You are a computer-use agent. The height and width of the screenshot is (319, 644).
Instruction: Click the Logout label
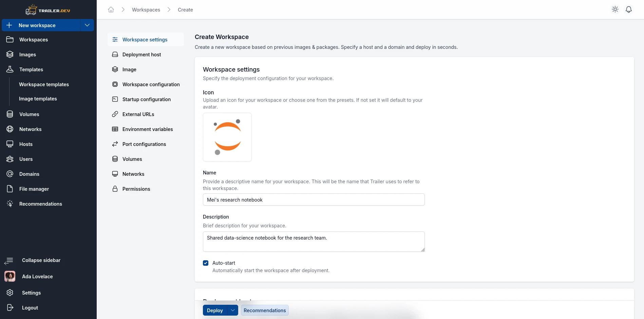point(30,308)
